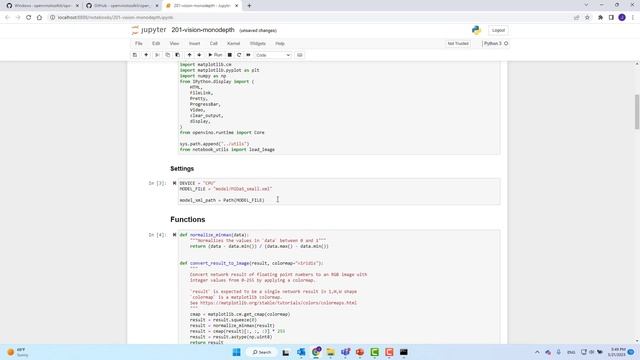This screenshot has width=640, height=360.
Task: Open the Edit menu
Action: (156, 43)
